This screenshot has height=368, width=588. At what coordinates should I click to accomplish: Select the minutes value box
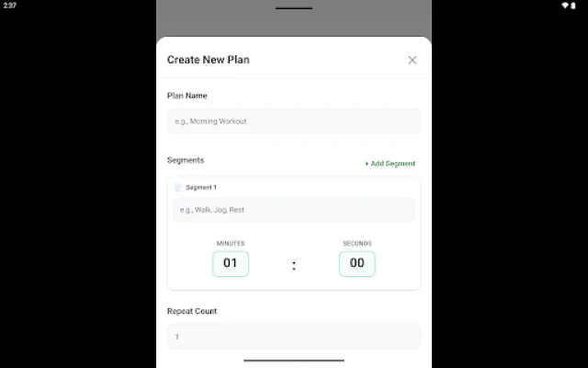point(231,263)
